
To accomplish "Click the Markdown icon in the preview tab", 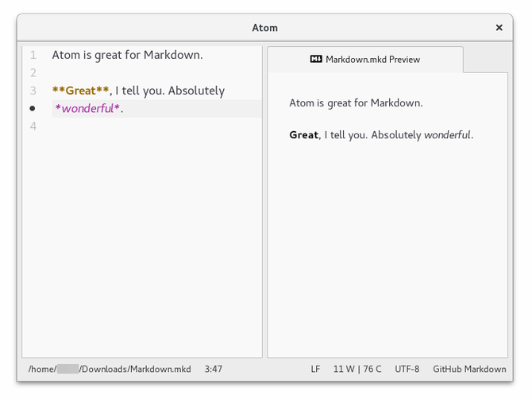I will pyautogui.click(x=316, y=59).
